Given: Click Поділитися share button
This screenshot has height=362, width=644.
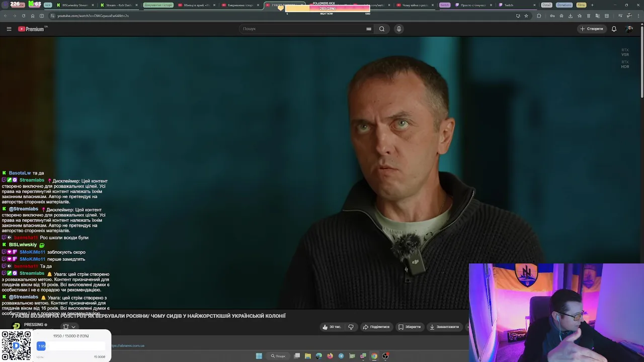Looking at the screenshot, I should [x=376, y=327].
